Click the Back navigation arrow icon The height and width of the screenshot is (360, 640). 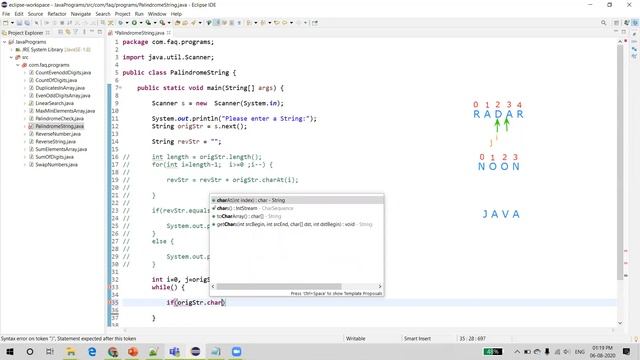pos(284,23)
